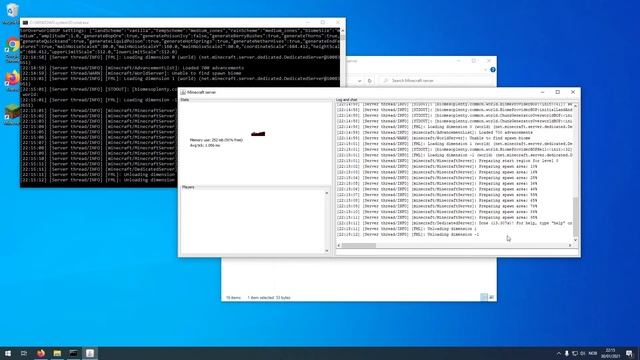Click the memory usage graph in Stats
The width and height of the screenshot is (640, 360).
[258, 133]
